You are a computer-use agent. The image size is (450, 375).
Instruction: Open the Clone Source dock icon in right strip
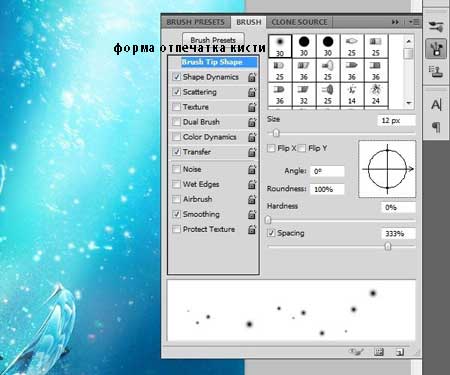(436, 71)
